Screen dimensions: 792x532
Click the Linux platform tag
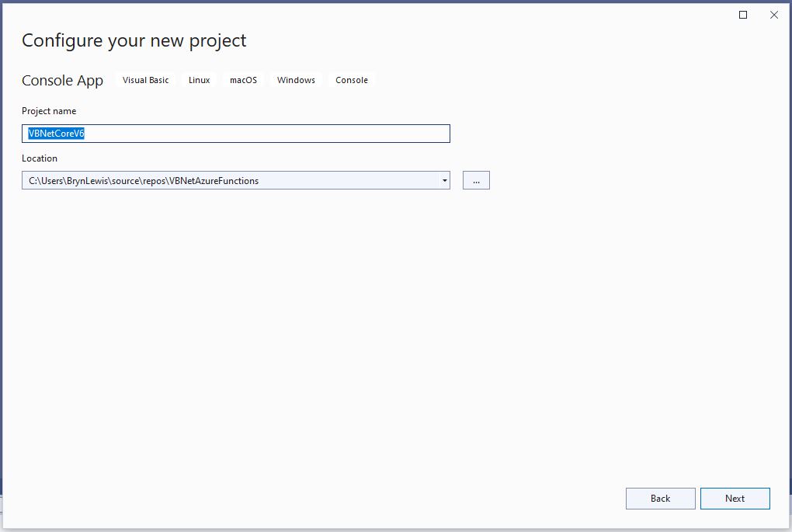[x=199, y=80]
